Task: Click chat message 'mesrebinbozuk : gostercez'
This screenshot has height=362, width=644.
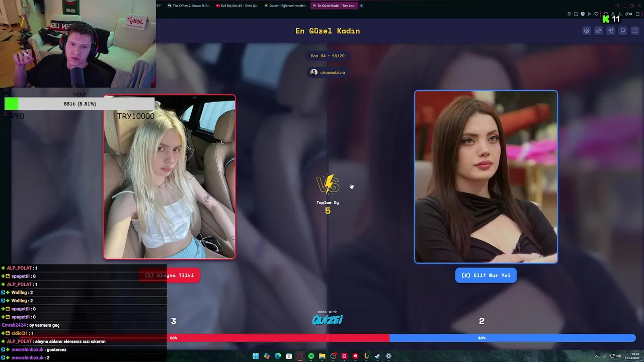Action: (34, 349)
